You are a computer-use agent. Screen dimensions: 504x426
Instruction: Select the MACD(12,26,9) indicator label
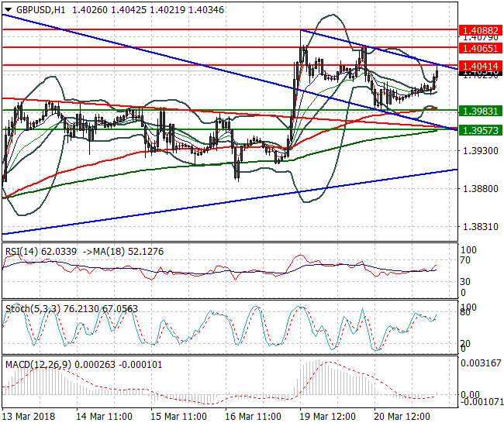[38, 365]
